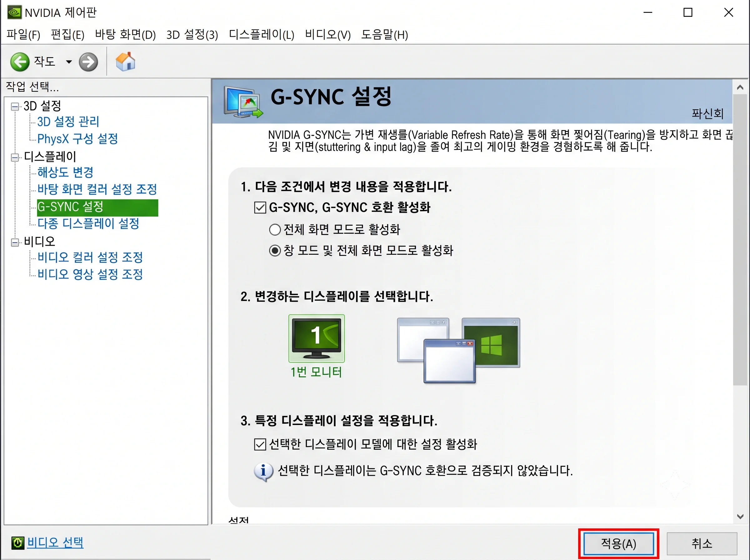
Task: Click the NVIDIA logo in the title bar
Action: point(15,12)
